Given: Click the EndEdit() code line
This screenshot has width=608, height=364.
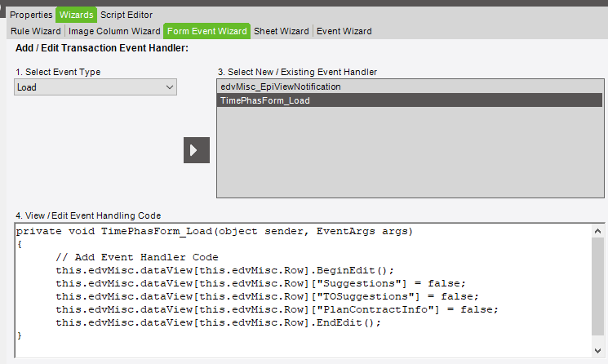Looking at the screenshot, I should [x=218, y=322].
